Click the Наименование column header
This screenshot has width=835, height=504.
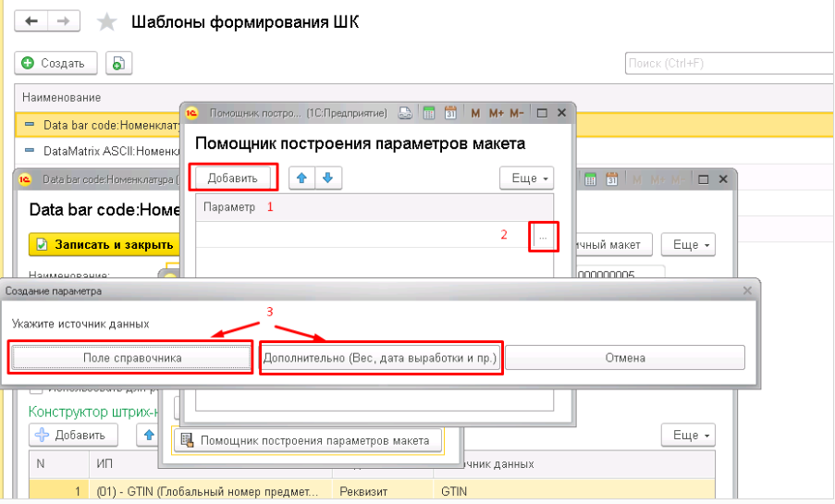61,97
